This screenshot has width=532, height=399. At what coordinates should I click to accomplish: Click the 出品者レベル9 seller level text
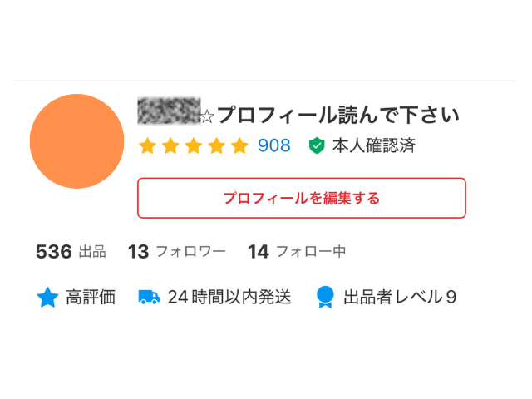400,297
